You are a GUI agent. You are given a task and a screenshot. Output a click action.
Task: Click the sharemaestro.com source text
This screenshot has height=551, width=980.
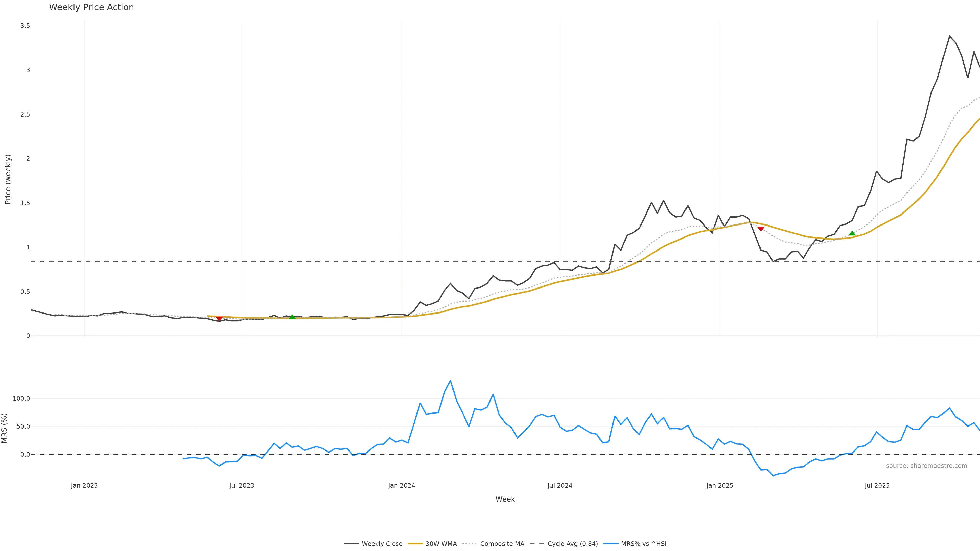(926, 466)
